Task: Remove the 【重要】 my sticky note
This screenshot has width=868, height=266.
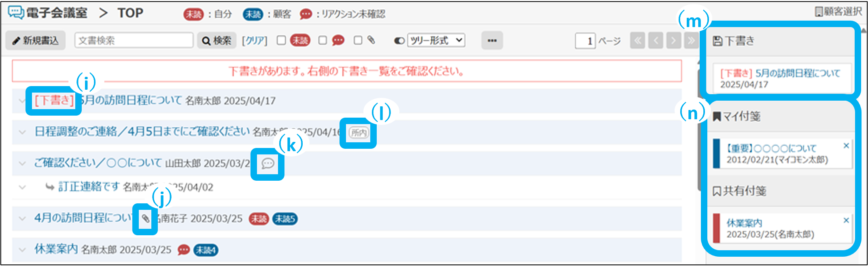Action: (846, 146)
